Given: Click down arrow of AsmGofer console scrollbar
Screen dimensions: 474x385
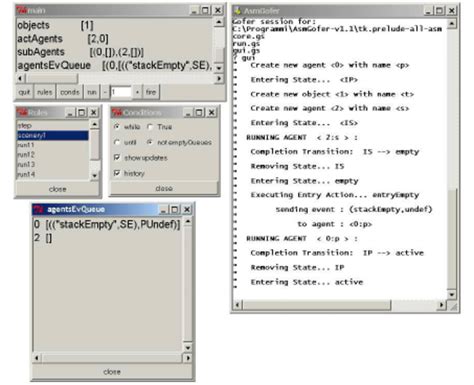Looking at the screenshot, I should tap(452, 294).
